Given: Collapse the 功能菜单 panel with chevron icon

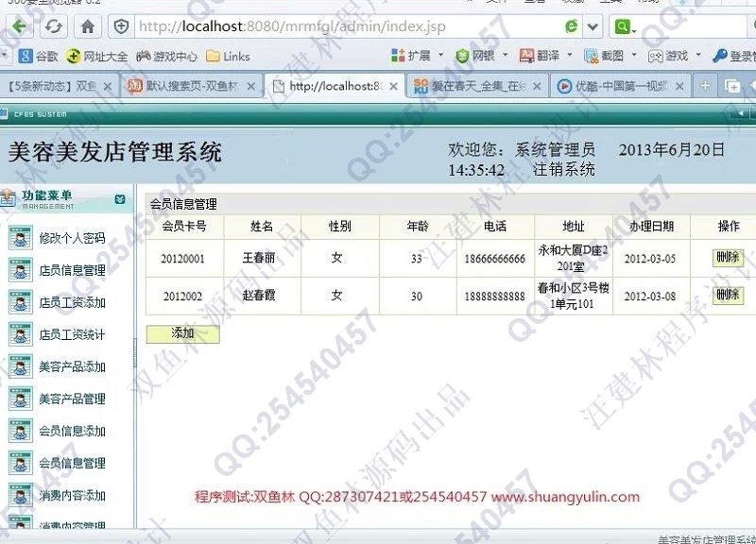Looking at the screenshot, I should [120, 199].
